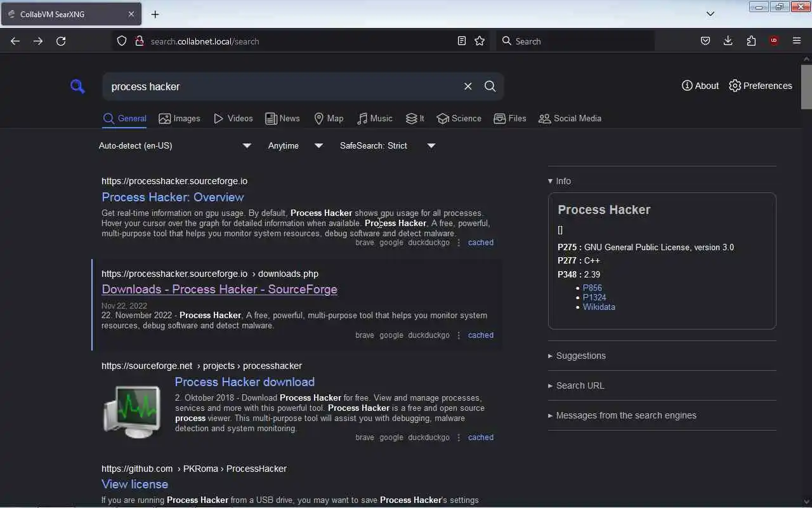Go forward to the next page
Image resolution: width=812 pixels, height=508 pixels.
pos(38,41)
